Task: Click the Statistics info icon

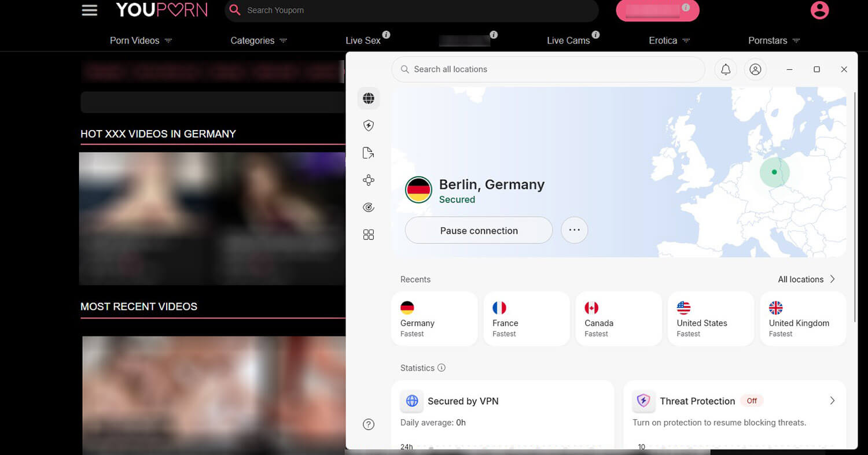Action: tap(442, 368)
